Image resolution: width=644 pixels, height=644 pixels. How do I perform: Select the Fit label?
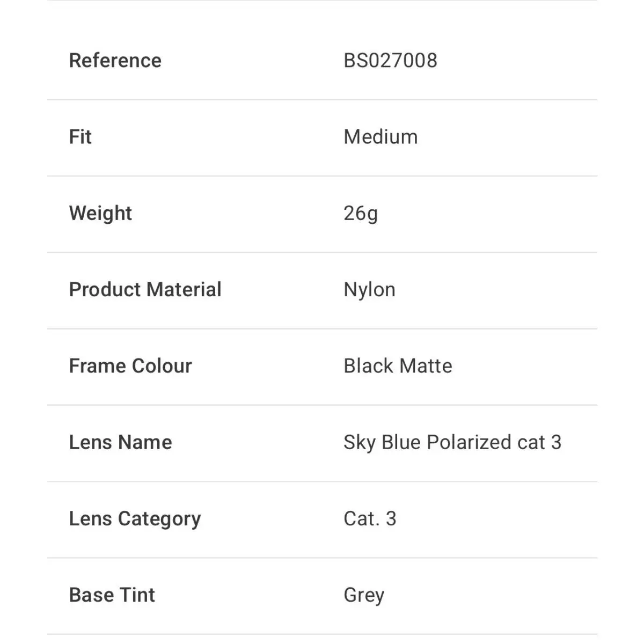80,137
